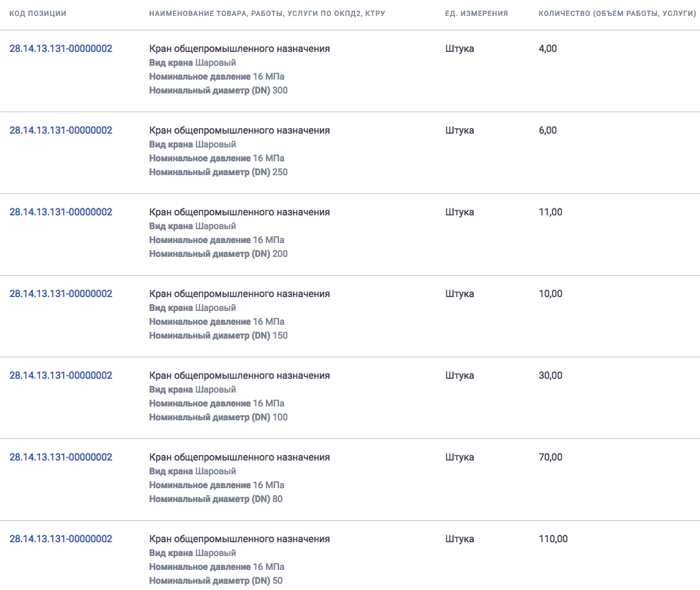Click the 'Наименование товара, работы, услуги' column header
This screenshot has height=590, width=700.
(x=267, y=13)
